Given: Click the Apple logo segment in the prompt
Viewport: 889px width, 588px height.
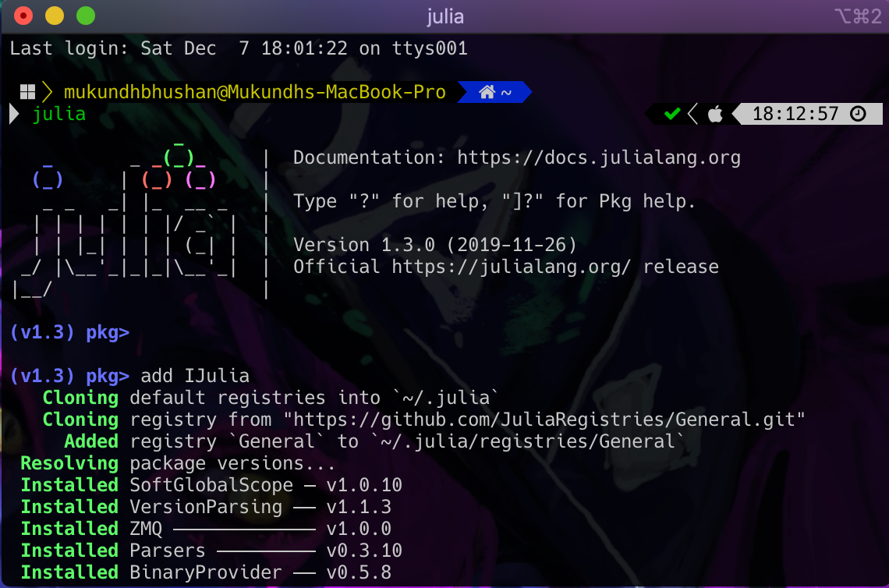Looking at the screenshot, I should (x=714, y=114).
